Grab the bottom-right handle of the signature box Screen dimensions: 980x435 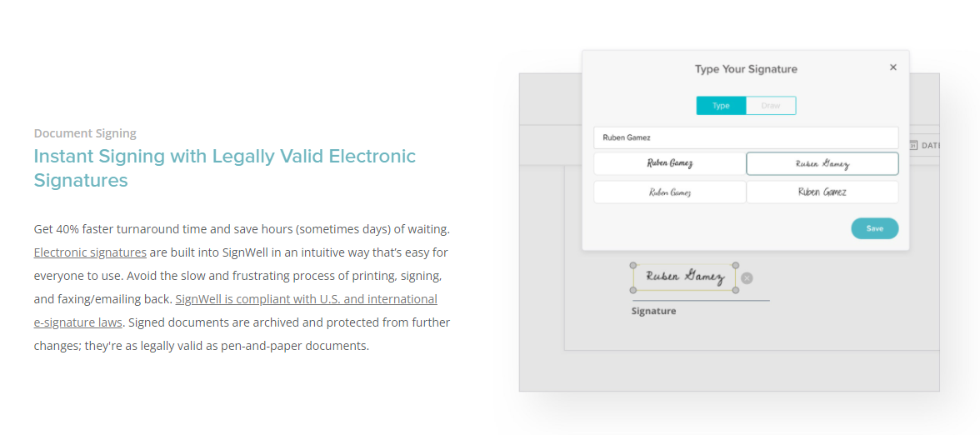click(736, 290)
